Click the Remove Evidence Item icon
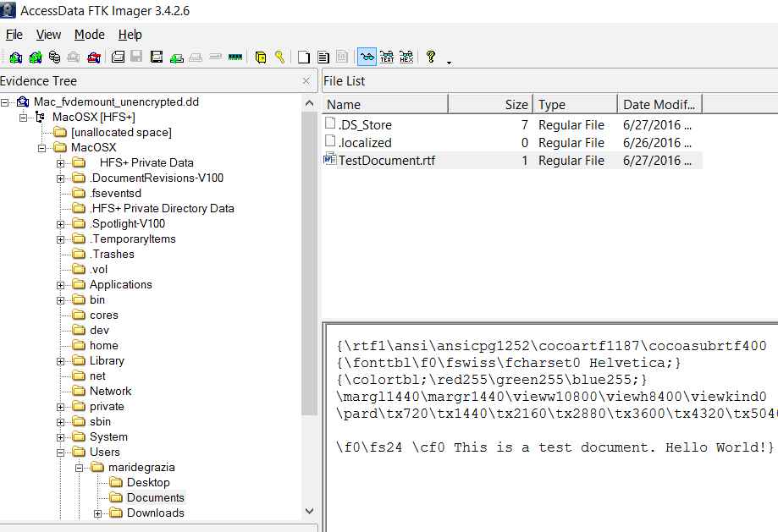The width and height of the screenshot is (778, 532). click(x=74, y=58)
